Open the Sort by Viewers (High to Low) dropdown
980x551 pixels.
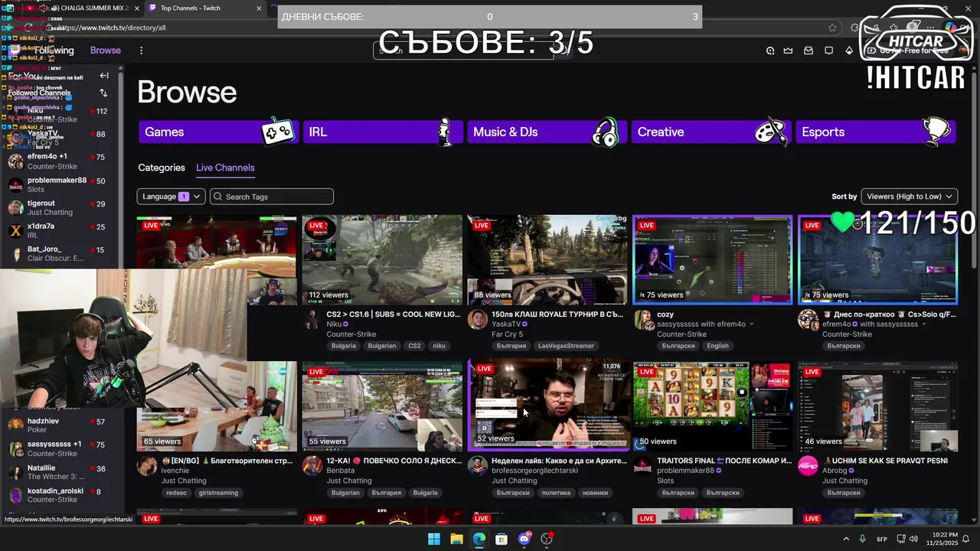click(910, 197)
